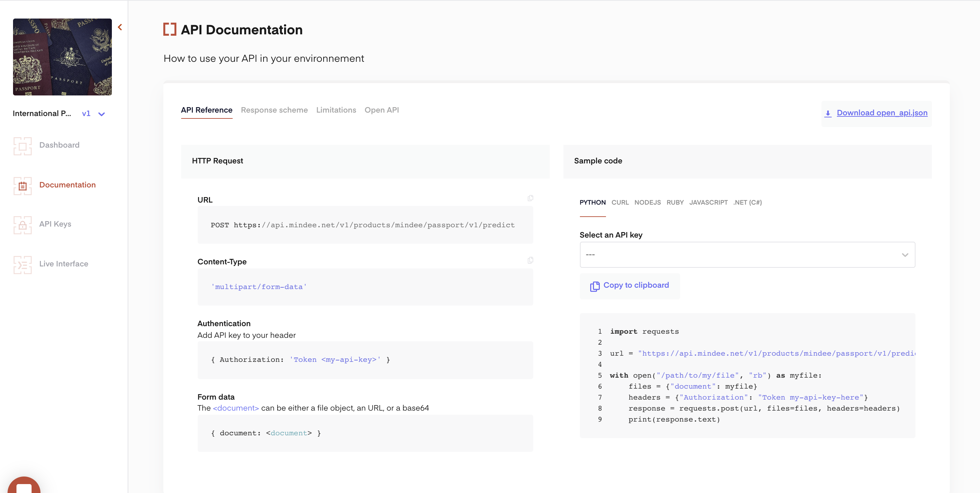The width and height of the screenshot is (980, 493).
Task: Click the Documentation clipboard icon
Action: (22, 186)
